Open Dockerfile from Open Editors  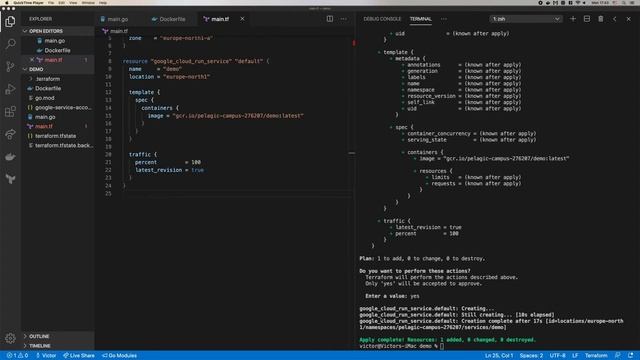[57, 50]
